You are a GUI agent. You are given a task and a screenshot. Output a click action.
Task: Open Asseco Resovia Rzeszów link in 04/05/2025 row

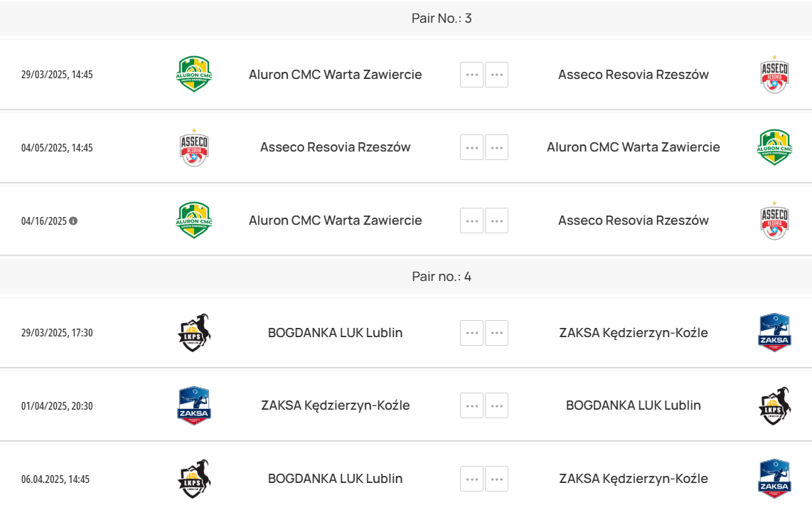(x=335, y=147)
